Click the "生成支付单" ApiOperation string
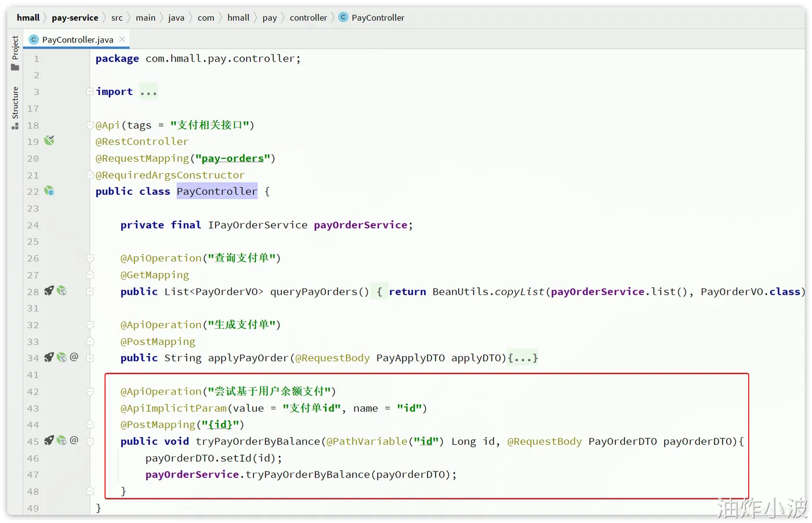 241,325
